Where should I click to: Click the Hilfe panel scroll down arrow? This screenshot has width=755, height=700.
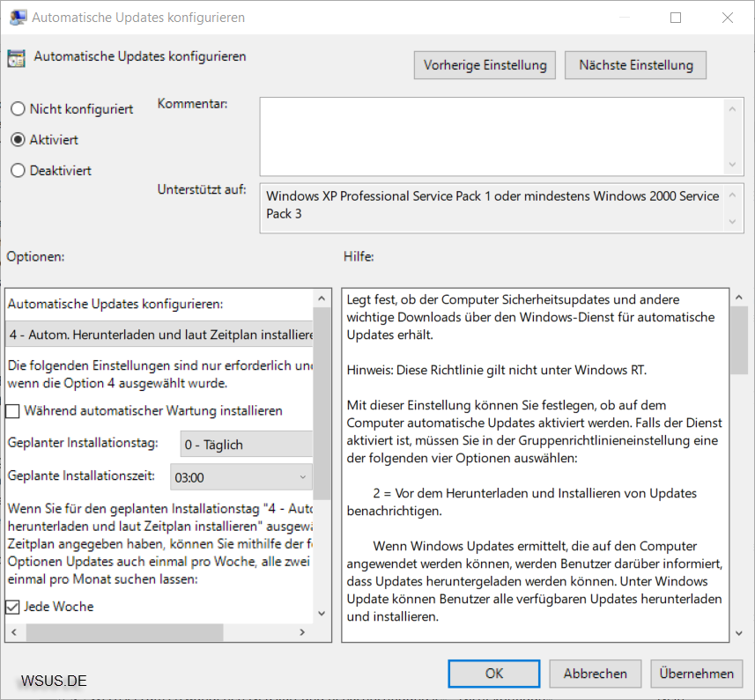[x=739, y=634]
